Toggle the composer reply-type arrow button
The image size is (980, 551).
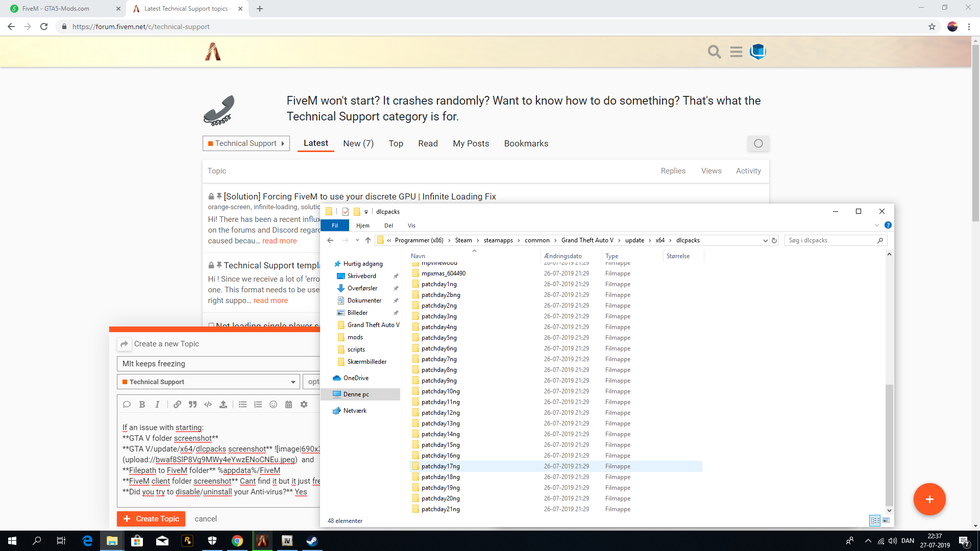(124, 344)
